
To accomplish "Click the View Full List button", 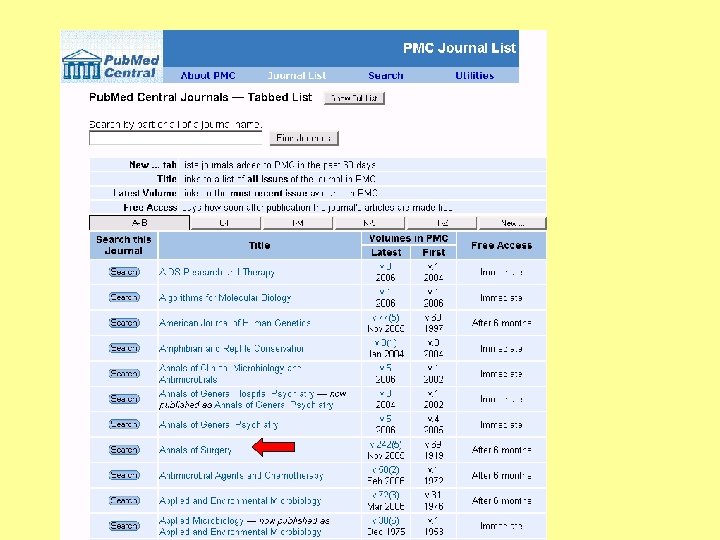I will 354,98.
